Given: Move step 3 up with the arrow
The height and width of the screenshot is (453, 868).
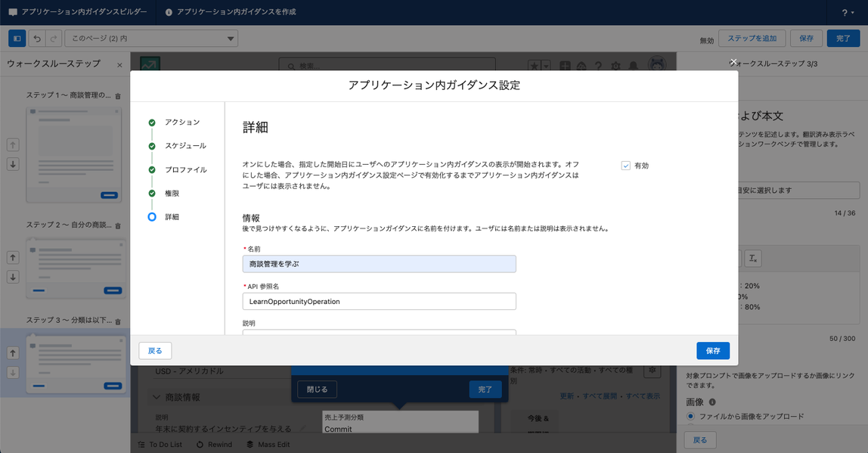Looking at the screenshot, I should point(13,352).
